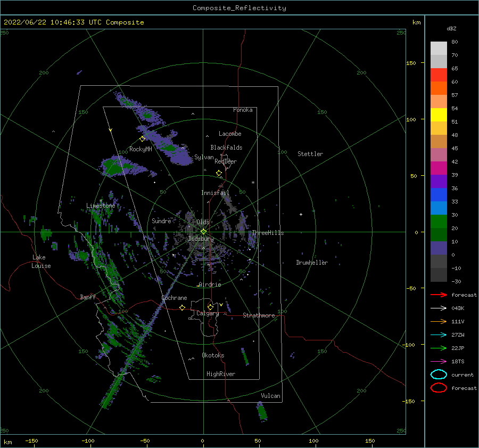479x448 pixels.
Task: Click the yellow V marker northwest of RockyMH
Action: (x=110, y=130)
